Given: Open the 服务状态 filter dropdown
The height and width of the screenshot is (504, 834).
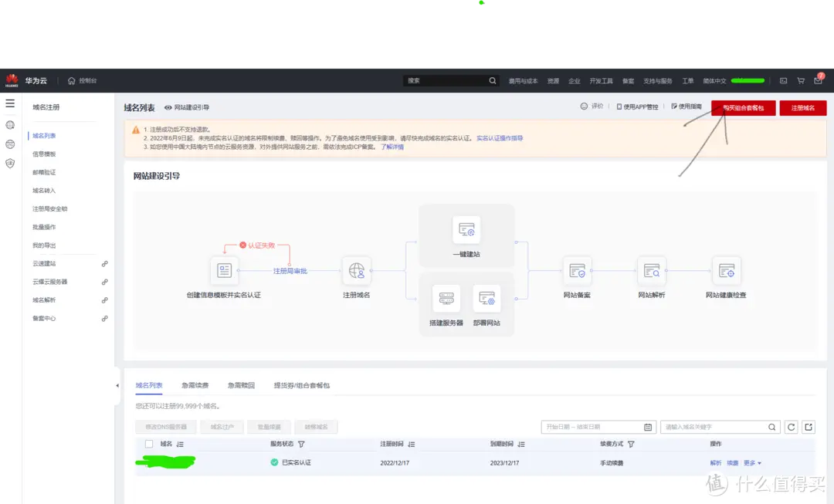Looking at the screenshot, I should pos(301,445).
